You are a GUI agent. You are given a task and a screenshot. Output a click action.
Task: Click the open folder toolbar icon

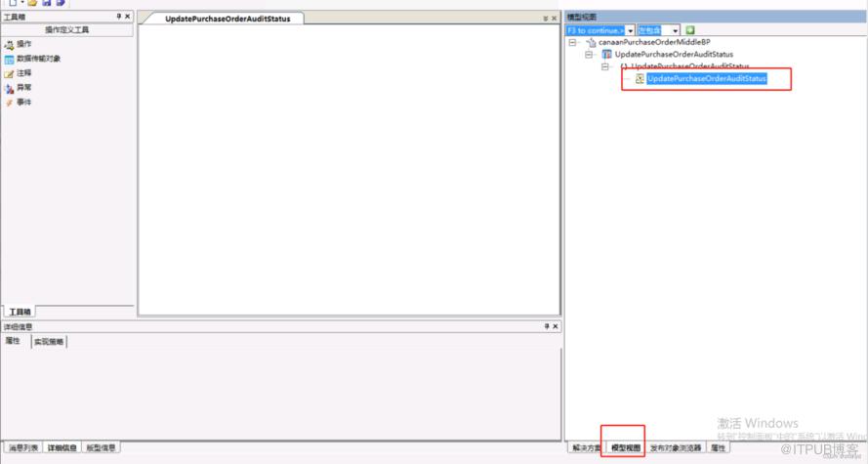click(32, 3)
